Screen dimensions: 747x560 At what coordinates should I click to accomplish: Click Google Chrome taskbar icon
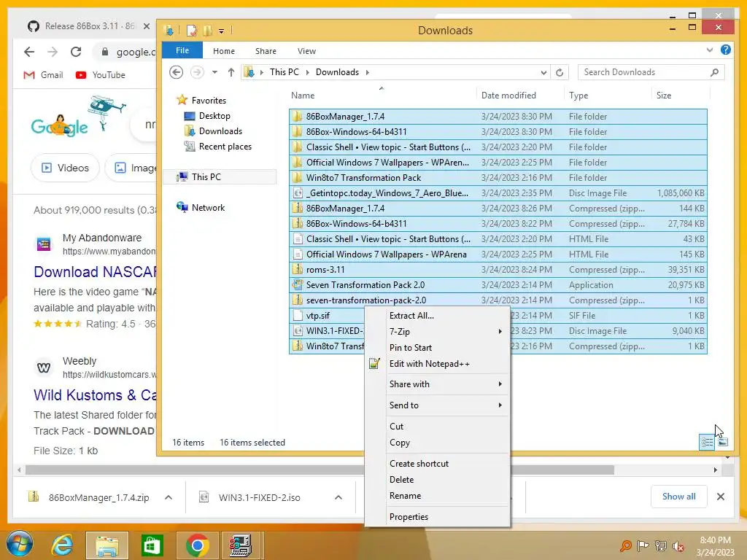tap(197, 545)
